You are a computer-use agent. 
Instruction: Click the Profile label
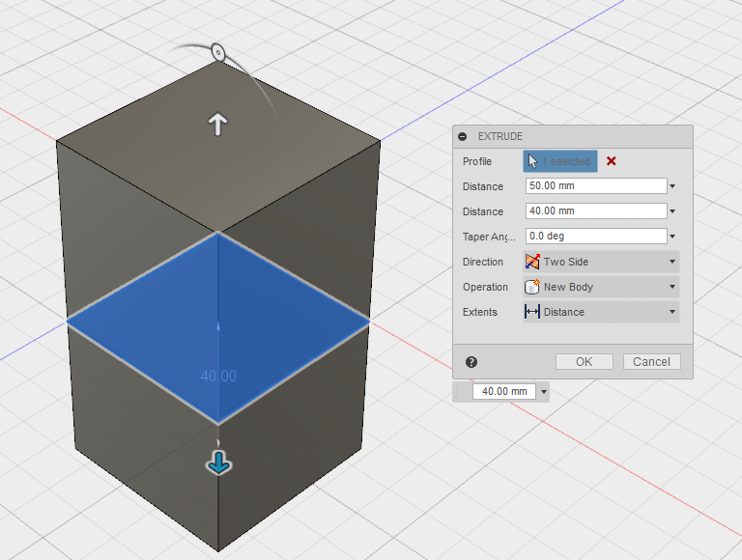pyautogui.click(x=477, y=162)
